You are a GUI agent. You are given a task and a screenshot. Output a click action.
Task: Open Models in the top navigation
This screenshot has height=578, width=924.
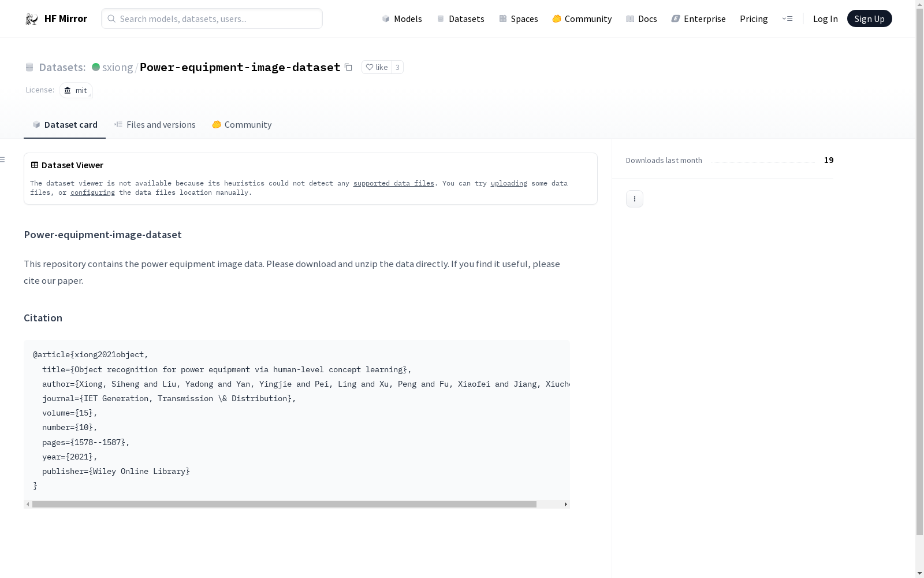pyautogui.click(x=402, y=18)
